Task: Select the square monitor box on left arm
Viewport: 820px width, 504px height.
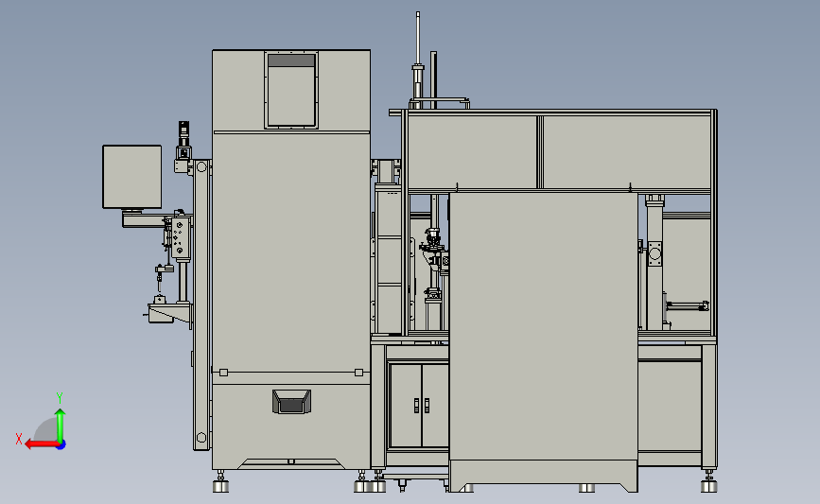Action: (x=131, y=177)
